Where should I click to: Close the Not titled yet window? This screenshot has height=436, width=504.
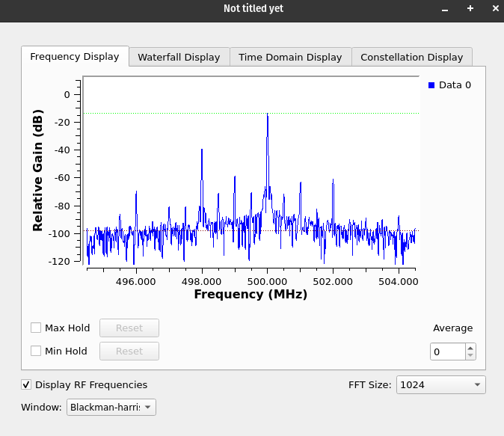click(x=496, y=8)
